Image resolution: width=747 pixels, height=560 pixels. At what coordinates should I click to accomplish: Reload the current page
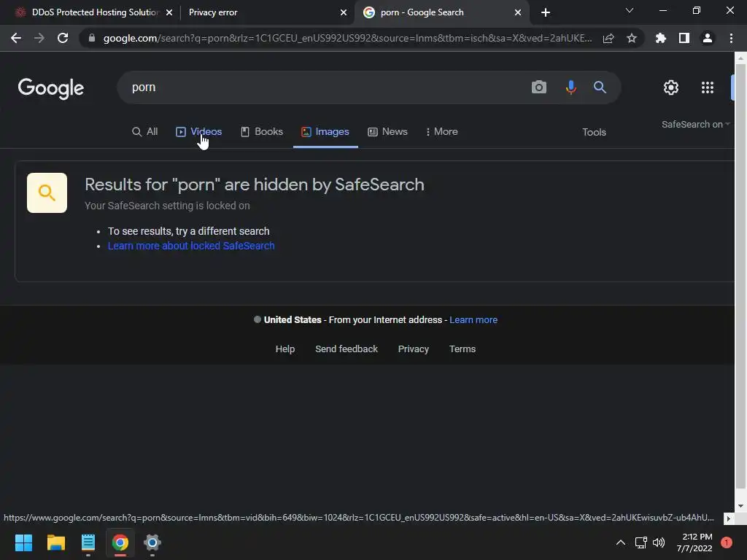(x=63, y=38)
